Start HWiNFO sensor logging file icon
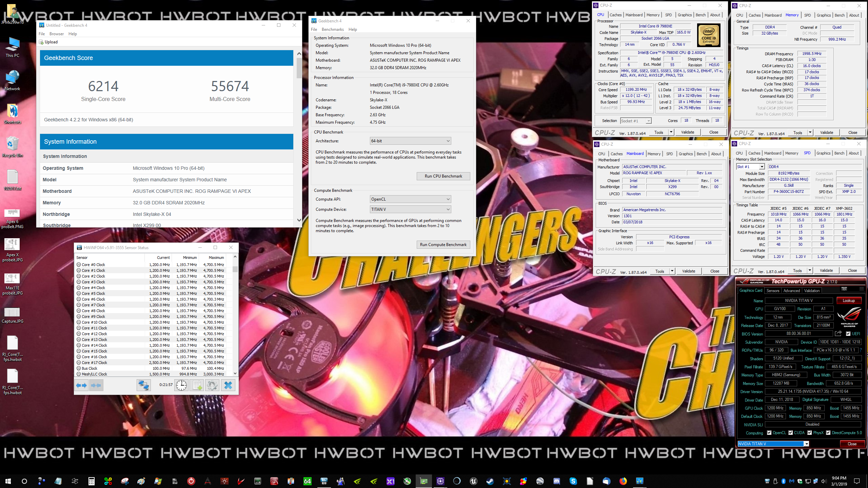The height and width of the screenshot is (488, 868). click(197, 385)
